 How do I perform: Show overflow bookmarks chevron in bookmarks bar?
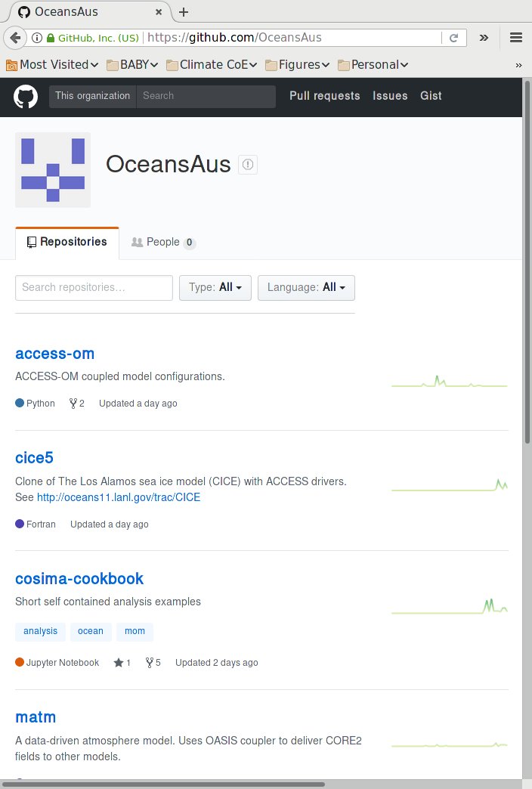[518, 65]
